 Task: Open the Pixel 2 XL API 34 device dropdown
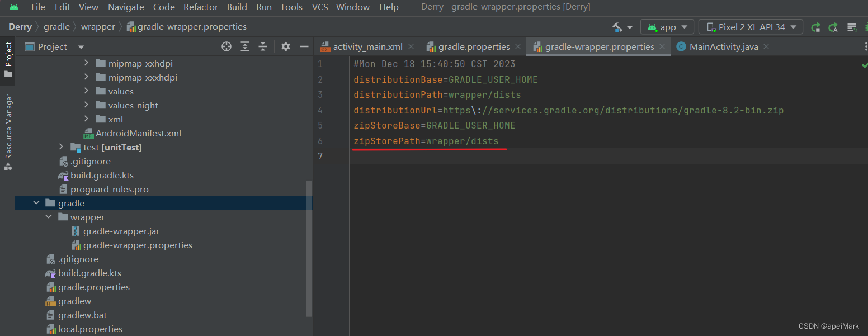(751, 27)
